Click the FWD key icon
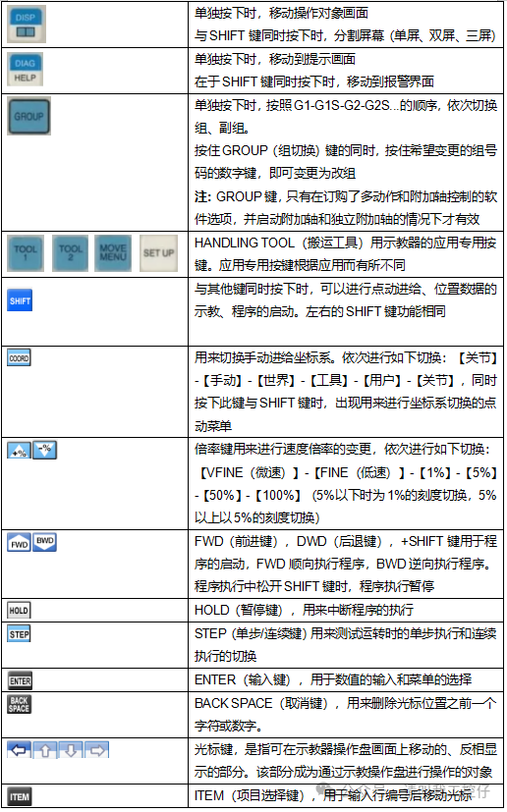The image size is (507, 812). (20, 543)
